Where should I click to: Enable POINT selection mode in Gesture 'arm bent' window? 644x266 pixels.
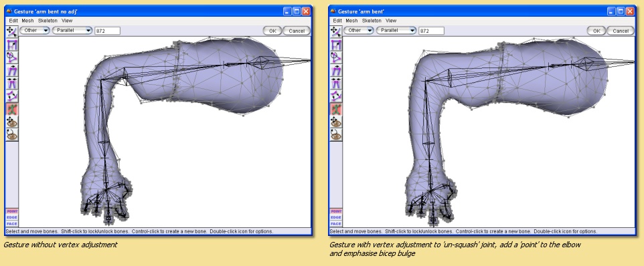click(336, 211)
